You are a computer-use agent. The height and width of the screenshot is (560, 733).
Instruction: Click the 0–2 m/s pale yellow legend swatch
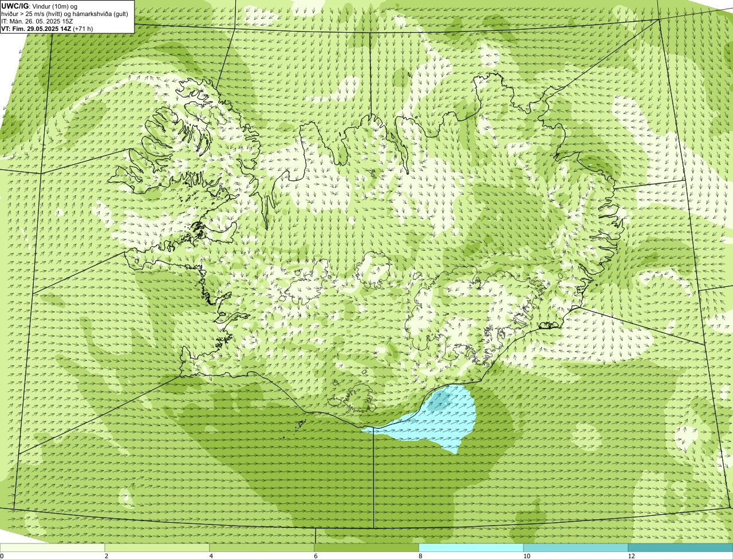(53, 547)
